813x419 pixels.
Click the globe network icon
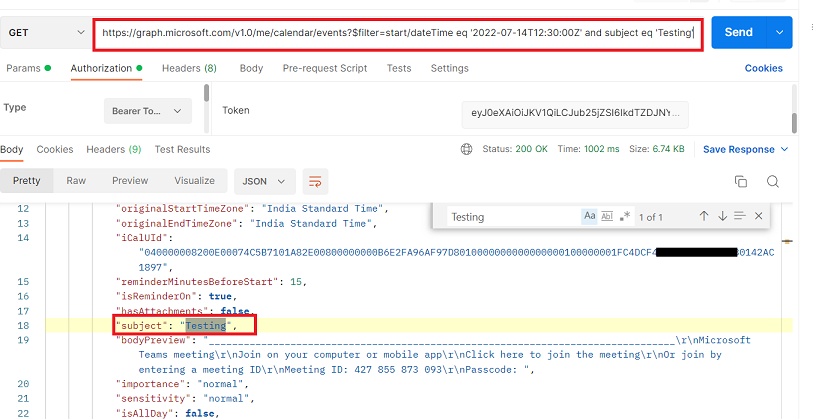tap(466, 149)
